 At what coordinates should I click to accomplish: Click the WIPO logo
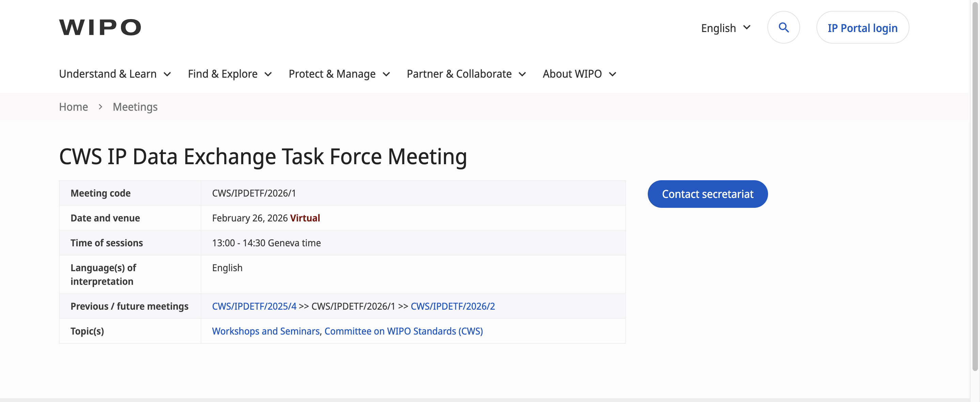point(100,27)
